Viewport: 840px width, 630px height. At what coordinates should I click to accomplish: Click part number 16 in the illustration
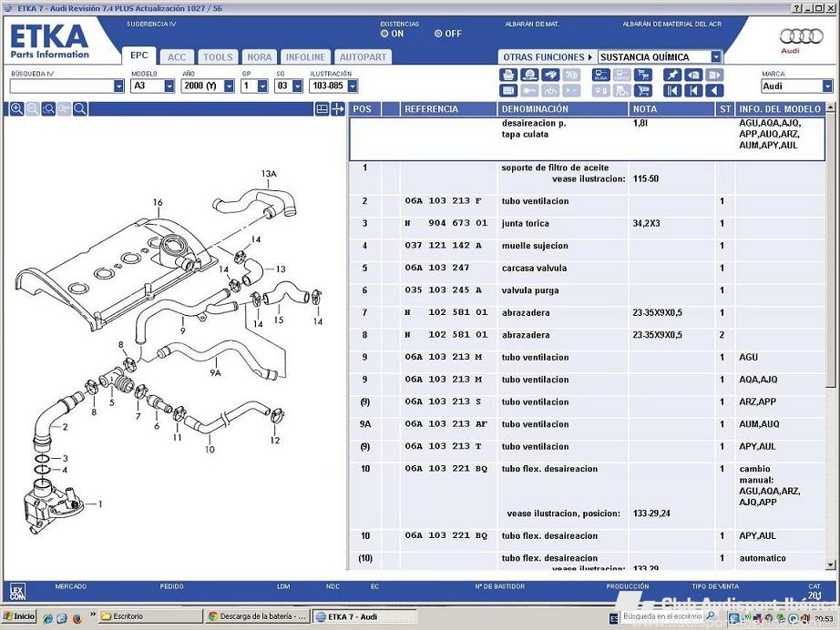tap(158, 202)
